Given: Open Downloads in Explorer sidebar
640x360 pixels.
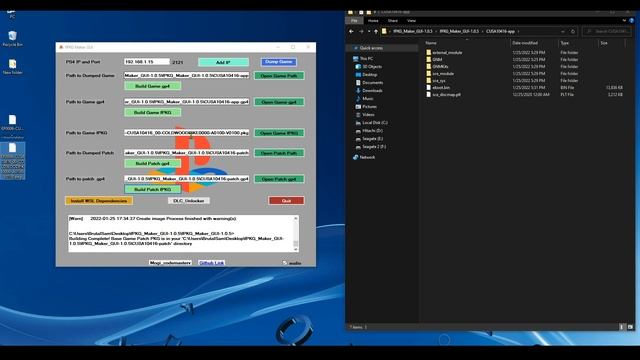Looking at the screenshot, I should 369,91.
